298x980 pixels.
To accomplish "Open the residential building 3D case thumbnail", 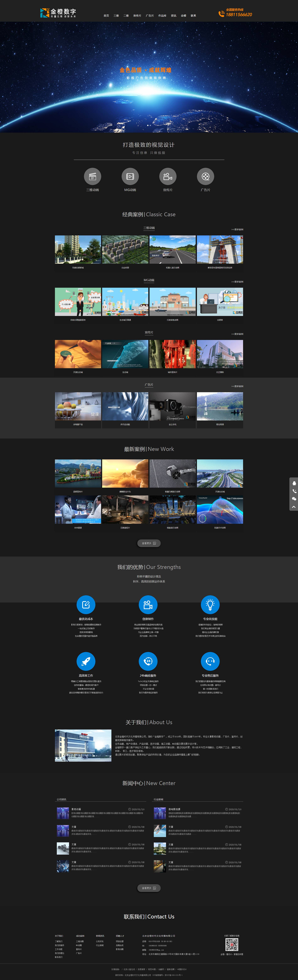I will [x=78, y=250].
